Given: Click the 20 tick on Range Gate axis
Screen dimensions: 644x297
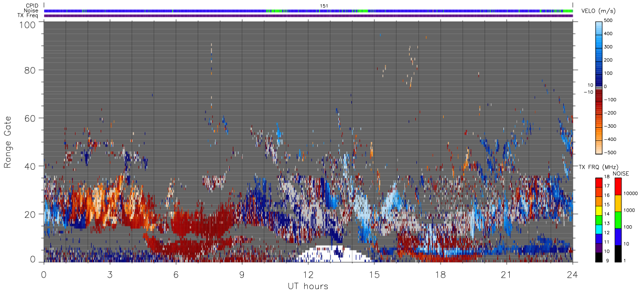Looking at the screenshot, I should pos(30,214).
